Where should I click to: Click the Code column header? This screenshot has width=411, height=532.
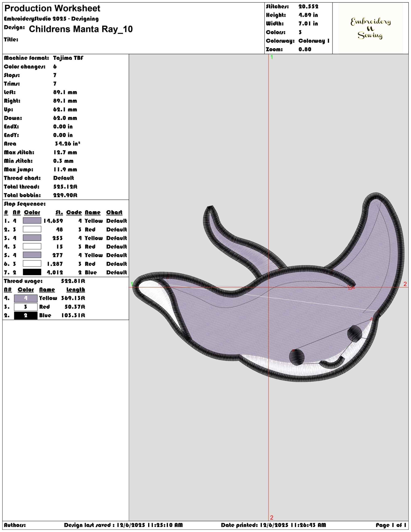(x=74, y=212)
